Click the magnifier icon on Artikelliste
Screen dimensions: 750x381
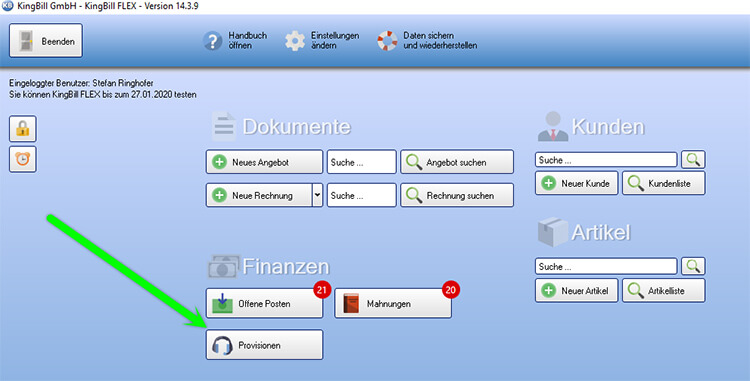(636, 291)
